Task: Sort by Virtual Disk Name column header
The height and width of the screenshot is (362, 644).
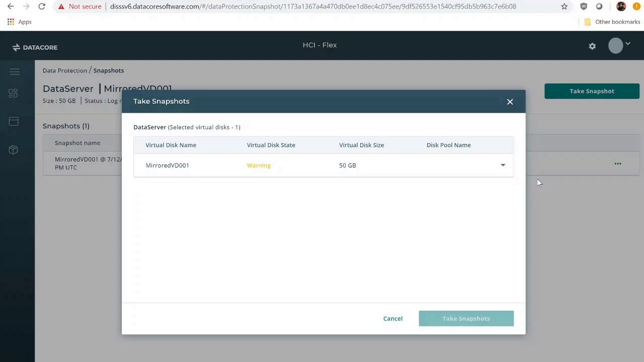Action: point(171,145)
